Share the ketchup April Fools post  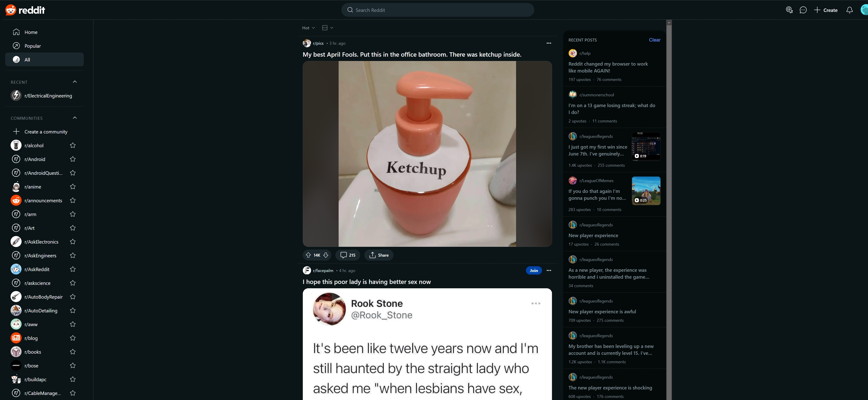378,255
